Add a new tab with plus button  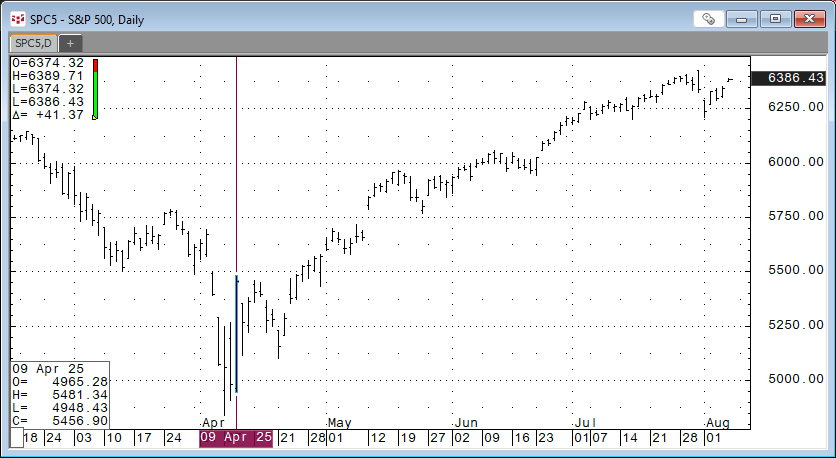coord(70,43)
